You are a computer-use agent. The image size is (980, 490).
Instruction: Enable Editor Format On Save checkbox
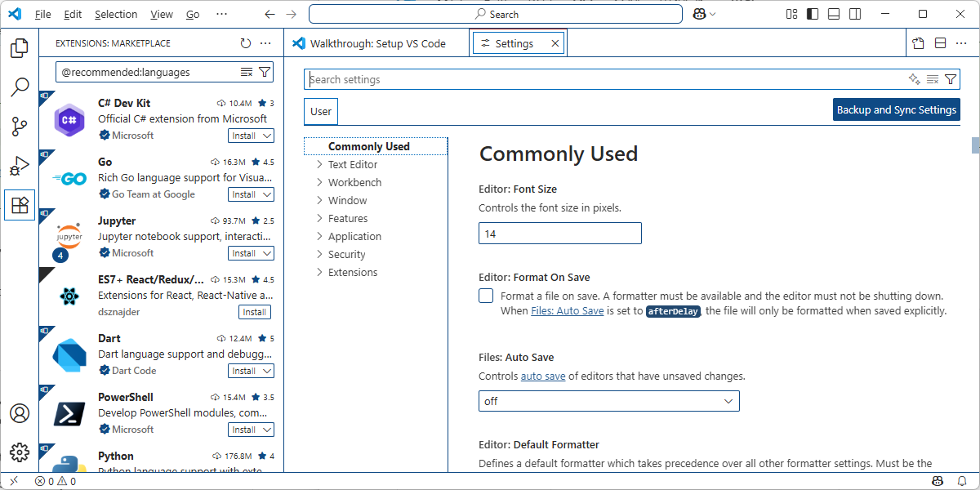click(x=486, y=296)
